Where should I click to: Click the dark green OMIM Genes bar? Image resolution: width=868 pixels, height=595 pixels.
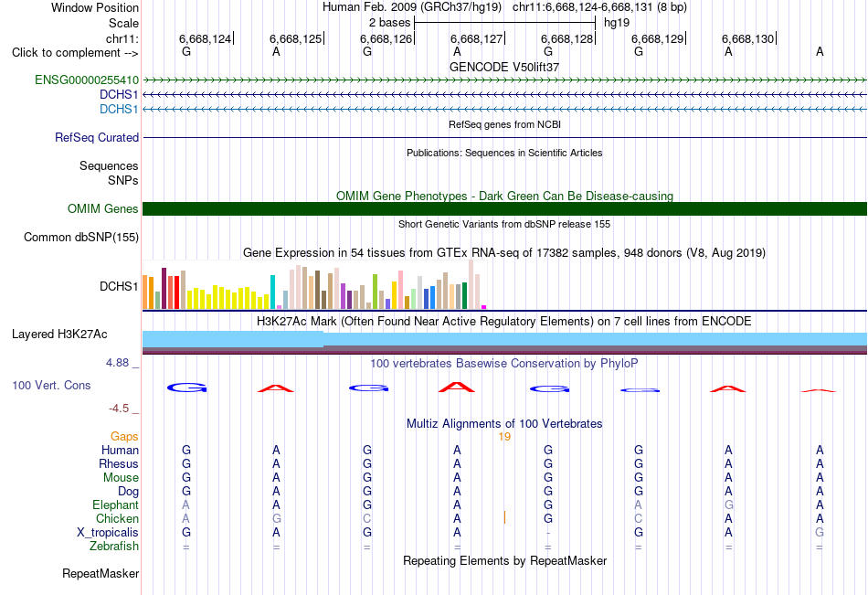[x=504, y=209]
